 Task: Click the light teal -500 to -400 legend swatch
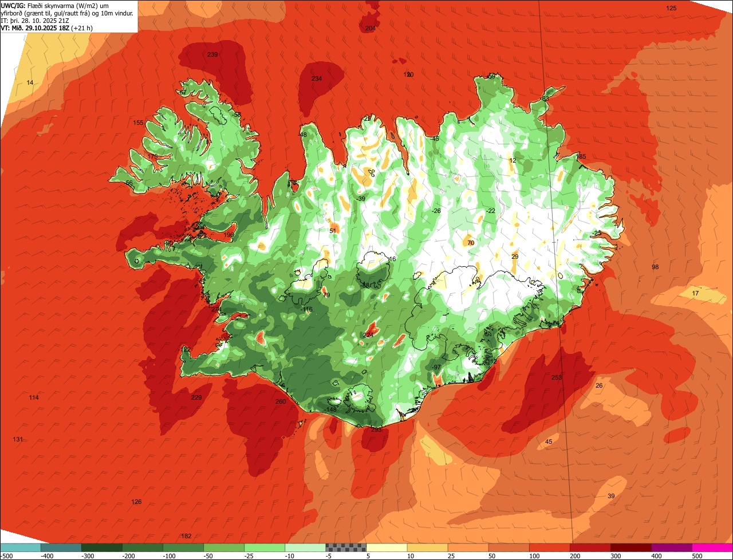tap(21, 547)
